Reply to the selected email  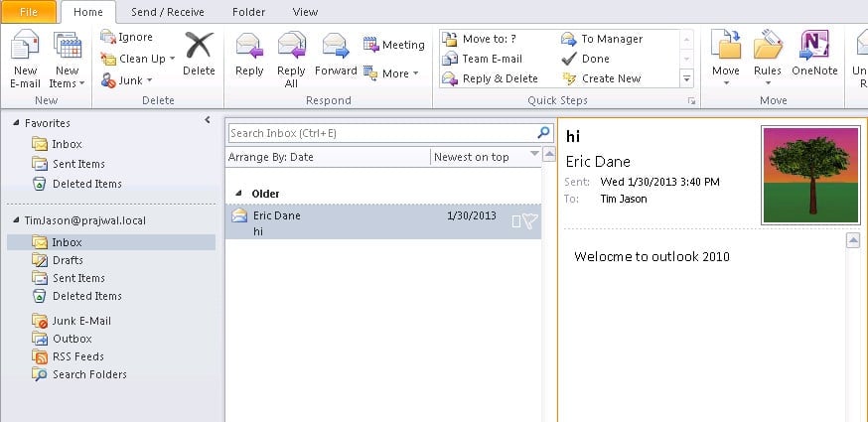click(x=249, y=54)
